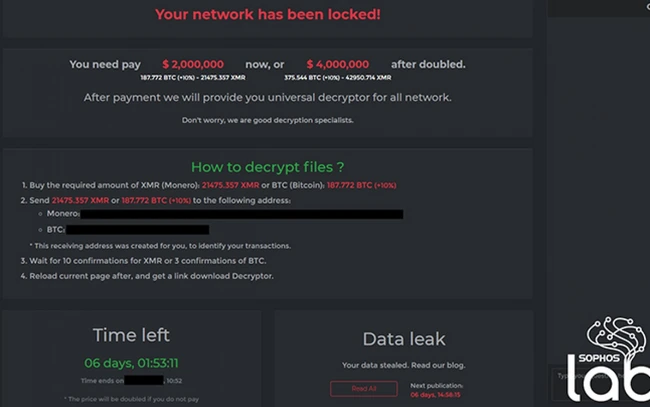Click the Data leak heading

coord(404,339)
